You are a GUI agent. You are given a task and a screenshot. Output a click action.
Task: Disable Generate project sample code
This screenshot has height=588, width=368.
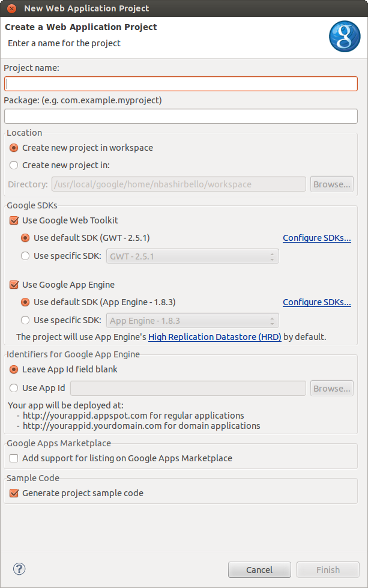point(14,493)
